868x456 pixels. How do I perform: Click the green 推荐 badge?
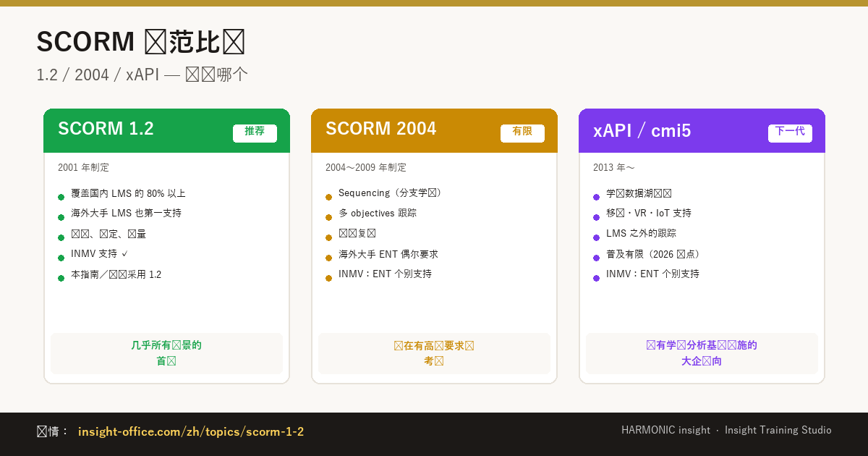255,133
